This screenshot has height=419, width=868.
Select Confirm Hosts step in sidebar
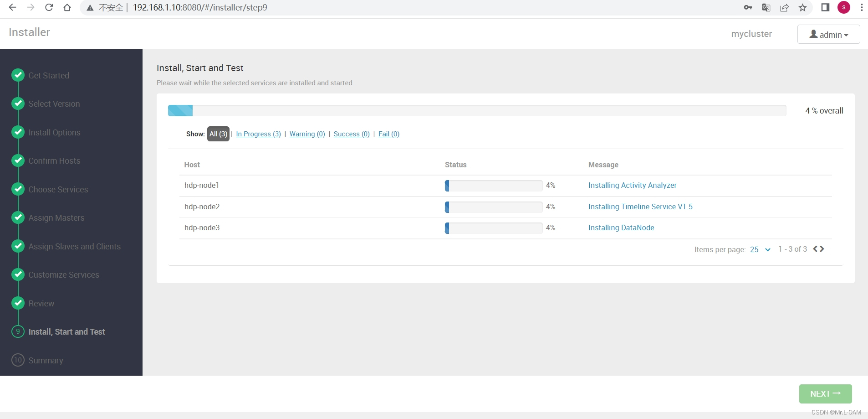click(x=54, y=161)
